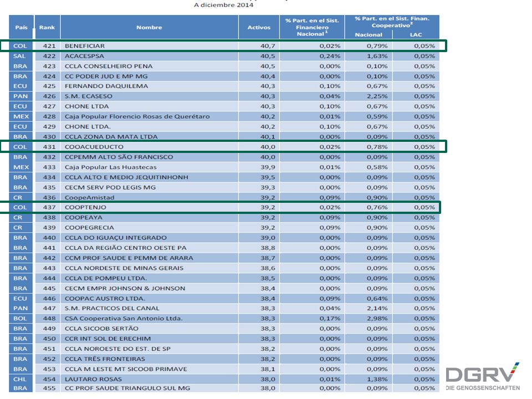Click "COOPAC AUSTRO LTDA."
Image resolution: width=532 pixels, height=399 pixels.
point(105,299)
